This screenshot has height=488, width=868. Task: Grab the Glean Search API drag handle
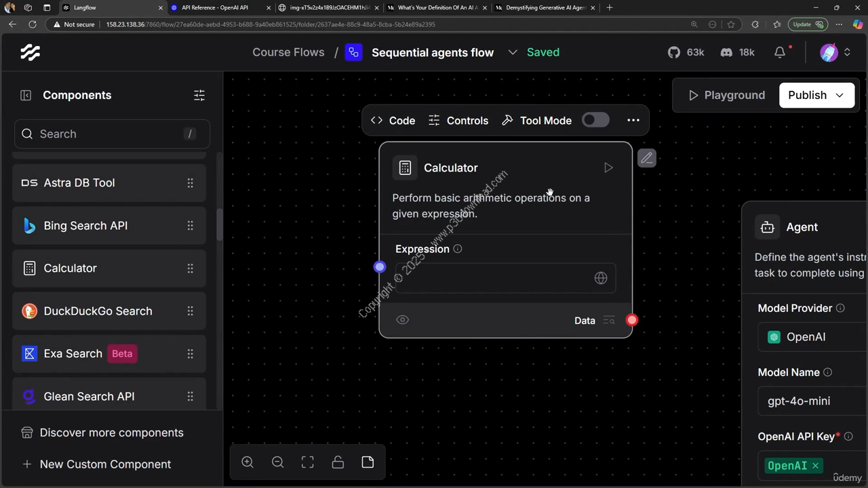click(x=191, y=396)
